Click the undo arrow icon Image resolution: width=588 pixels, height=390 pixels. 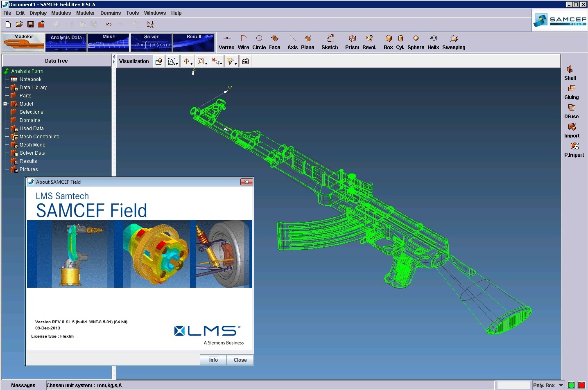[x=109, y=25]
